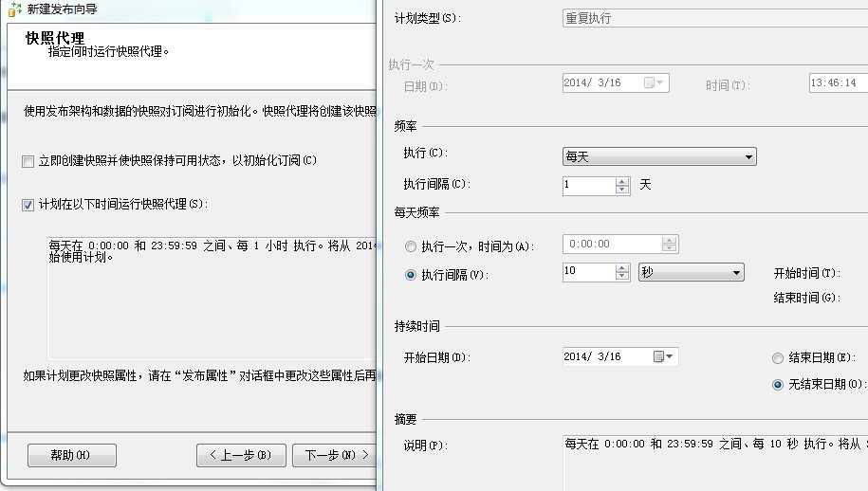Click the 新建发布向导 window title
This screenshot has width=868, height=491.
[x=62, y=9]
